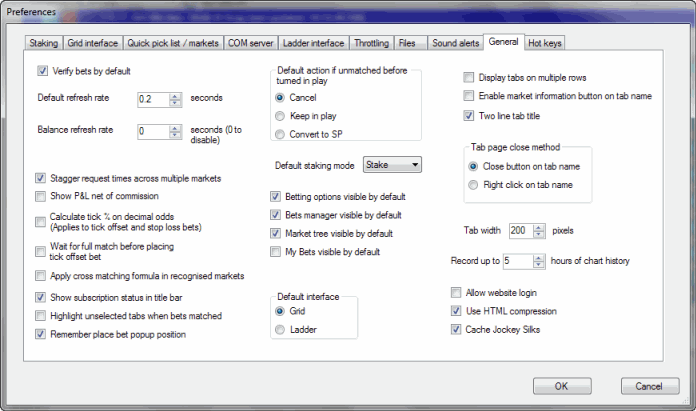
Task: Decrease Balance refresh rate with down arrow
Action: 176,135
